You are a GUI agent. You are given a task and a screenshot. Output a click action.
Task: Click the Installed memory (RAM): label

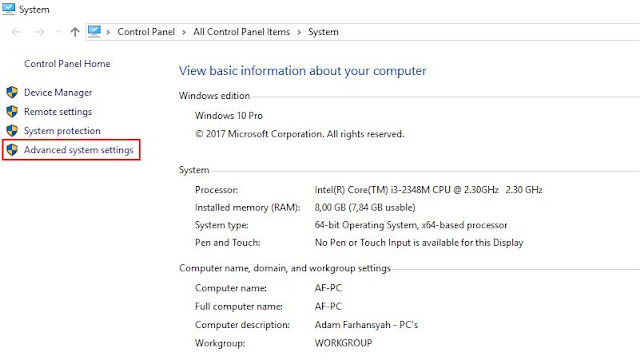pyautogui.click(x=247, y=208)
